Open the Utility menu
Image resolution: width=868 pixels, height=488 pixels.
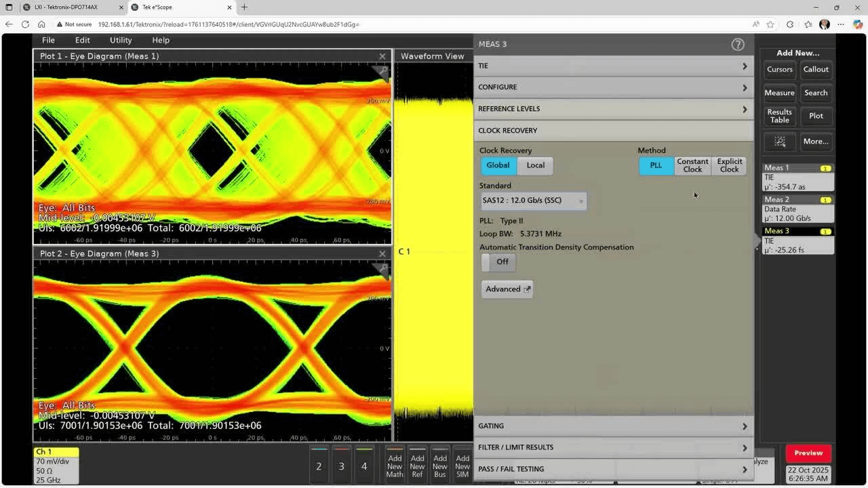120,40
